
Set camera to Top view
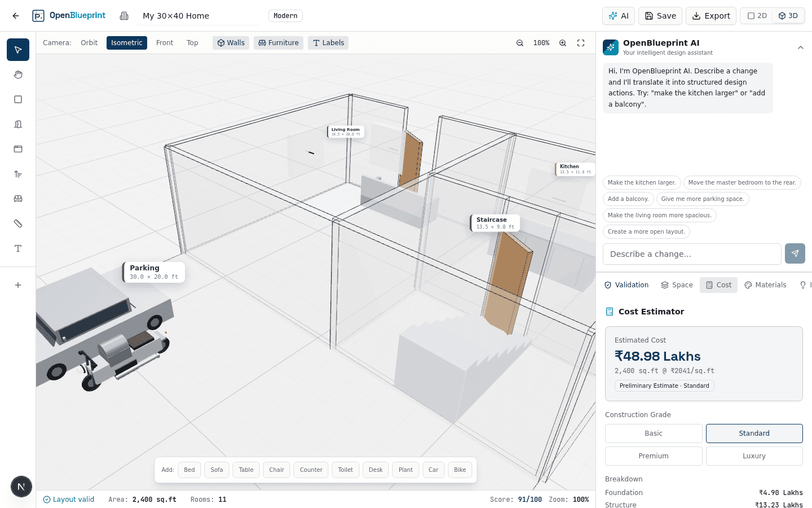[192, 43]
